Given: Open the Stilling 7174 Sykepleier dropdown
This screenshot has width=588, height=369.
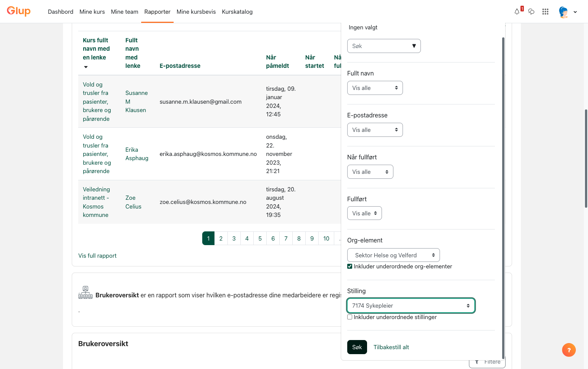Looking at the screenshot, I should [411, 306].
